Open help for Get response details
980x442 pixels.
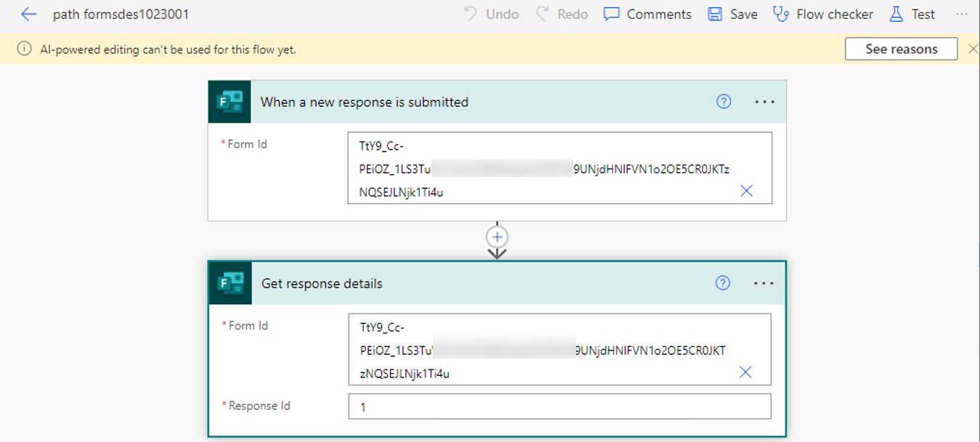pos(723,284)
